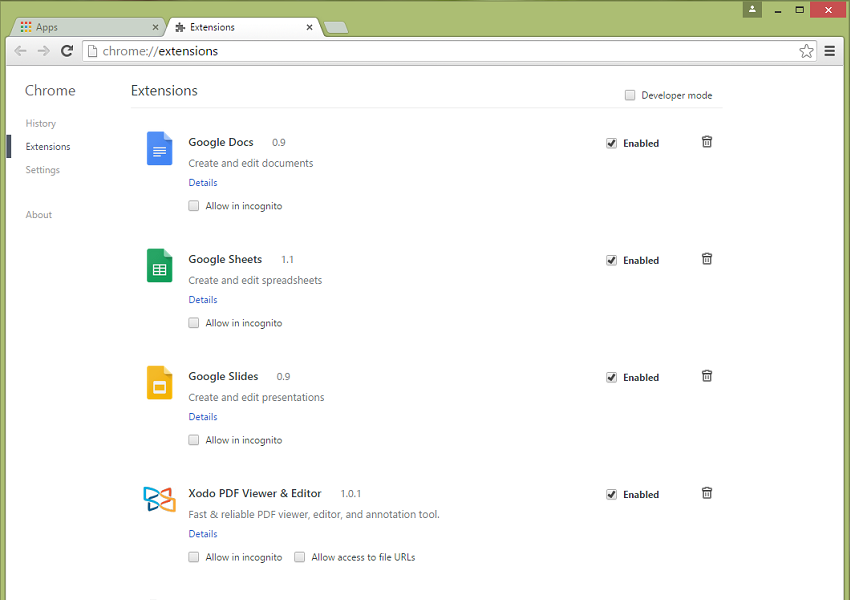The height and width of the screenshot is (600, 850).
Task: Remove Google Sheets with its trash icon
Action: (x=707, y=259)
